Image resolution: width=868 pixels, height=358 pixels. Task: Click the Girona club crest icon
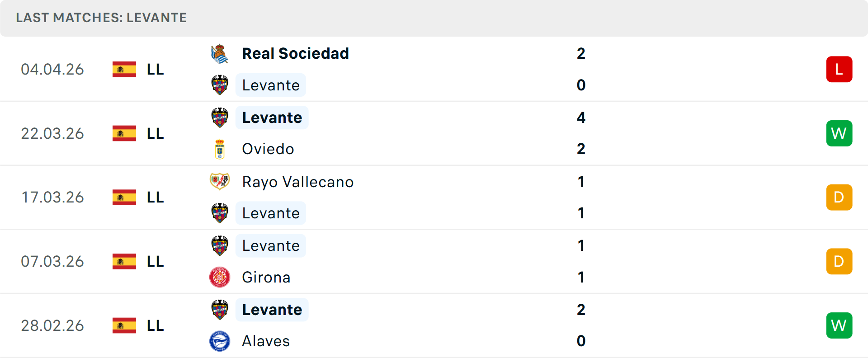(220, 277)
